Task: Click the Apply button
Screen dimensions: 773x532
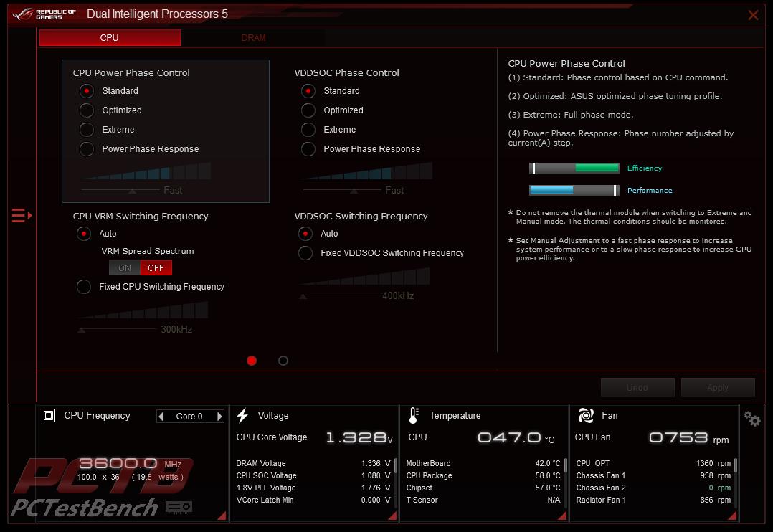Action: [x=718, y=388]
